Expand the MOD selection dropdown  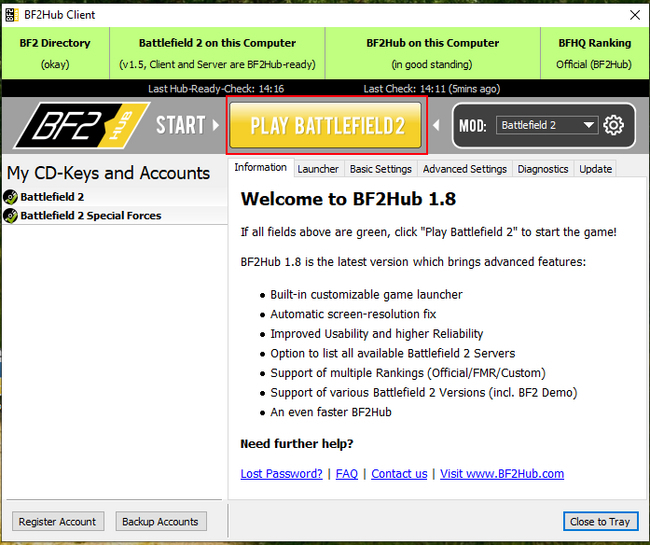pos(547,125)
